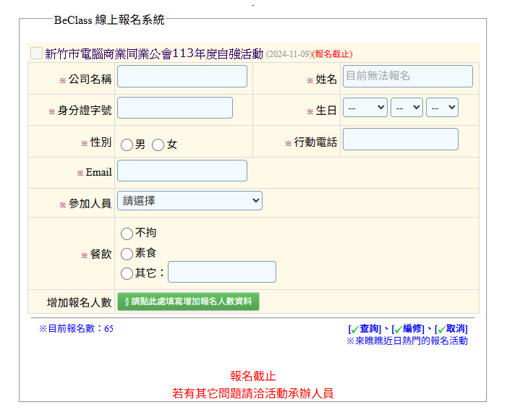507x420 pixels.
Task: Open the 參加人員 請選擇 dropdown
Action: [x=189, y=201]
